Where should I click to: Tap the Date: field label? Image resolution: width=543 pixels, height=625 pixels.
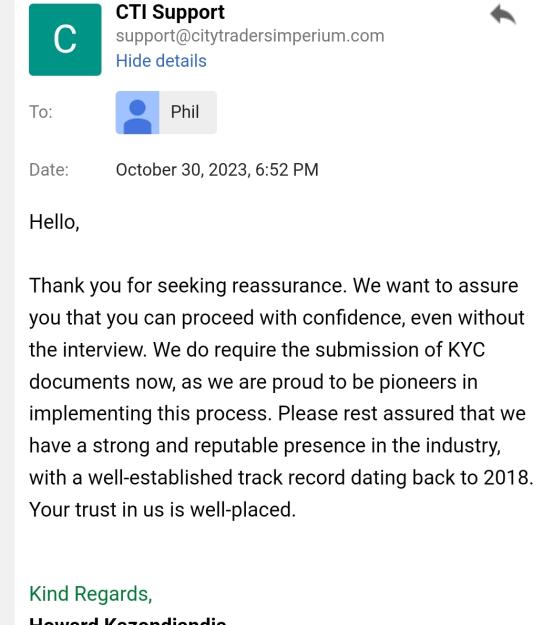pyautogui.click(x=49, y=170)
